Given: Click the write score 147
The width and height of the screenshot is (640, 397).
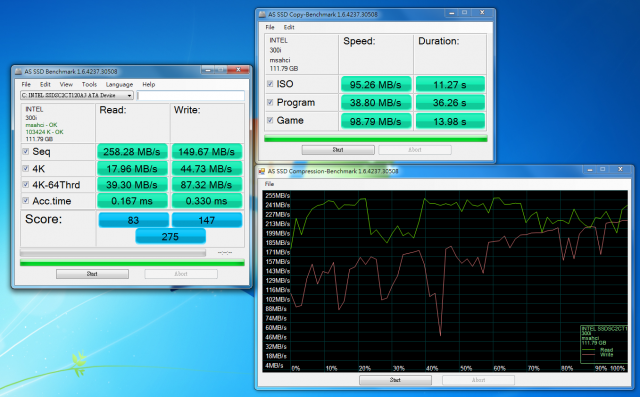Looking at the screenshot, I should (207, 220).
